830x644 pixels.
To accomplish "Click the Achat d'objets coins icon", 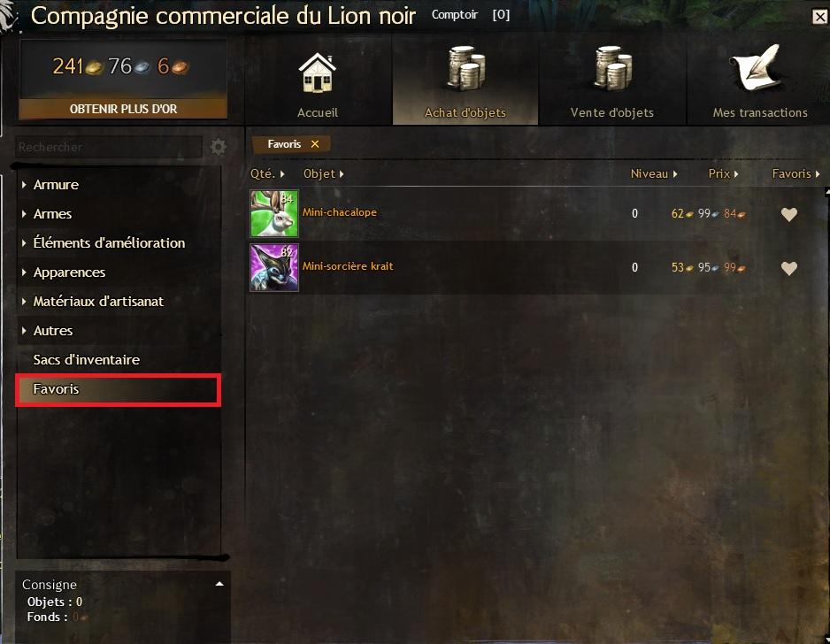I will pyautogui.click(x=465, y=68).
